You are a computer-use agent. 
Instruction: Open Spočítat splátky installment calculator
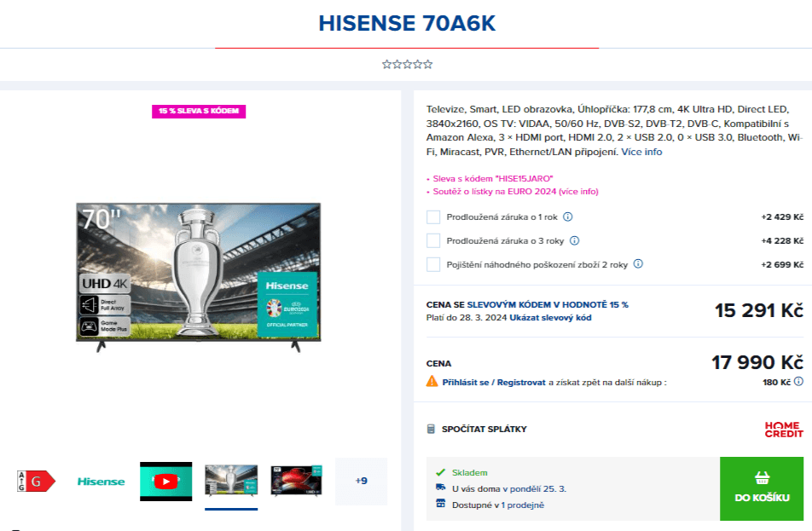coord(484,429)
